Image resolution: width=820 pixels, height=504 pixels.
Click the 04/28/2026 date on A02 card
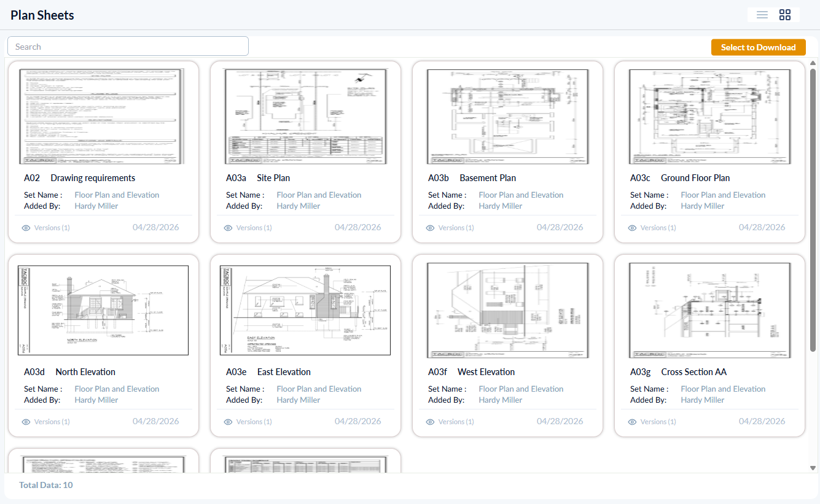click(156, 227)
